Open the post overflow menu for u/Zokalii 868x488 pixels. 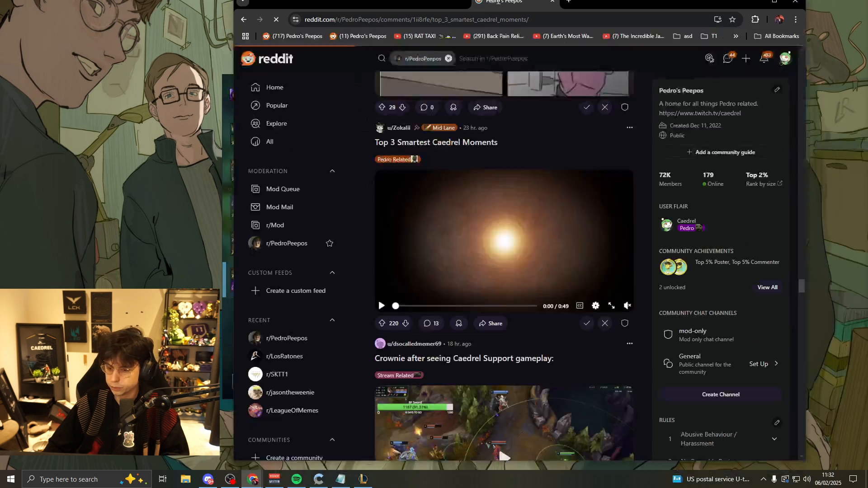pos(630,127)
